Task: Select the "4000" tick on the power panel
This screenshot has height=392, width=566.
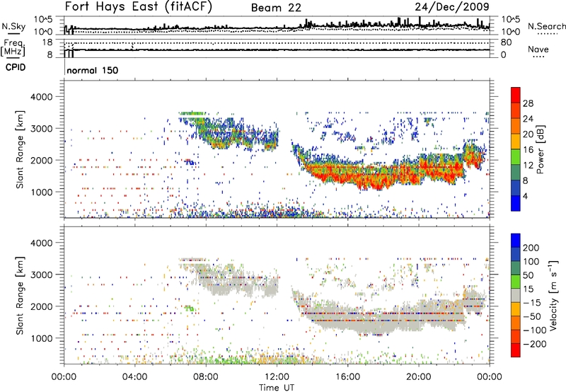Action: coord(41,97)
